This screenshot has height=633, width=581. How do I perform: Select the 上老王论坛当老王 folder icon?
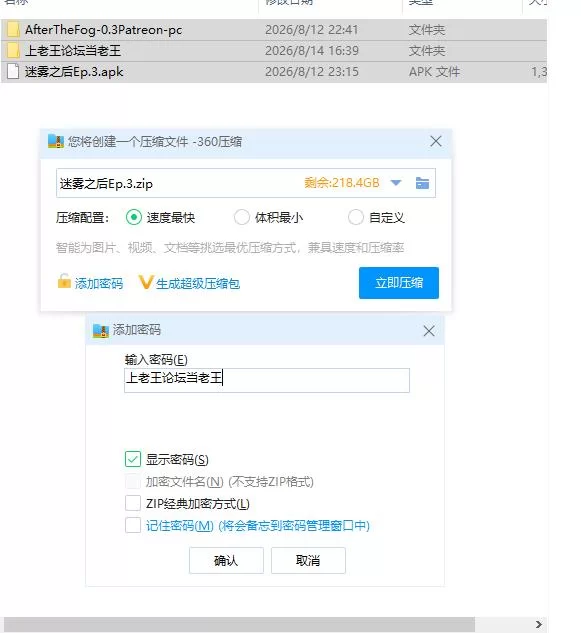coord(13,50)
